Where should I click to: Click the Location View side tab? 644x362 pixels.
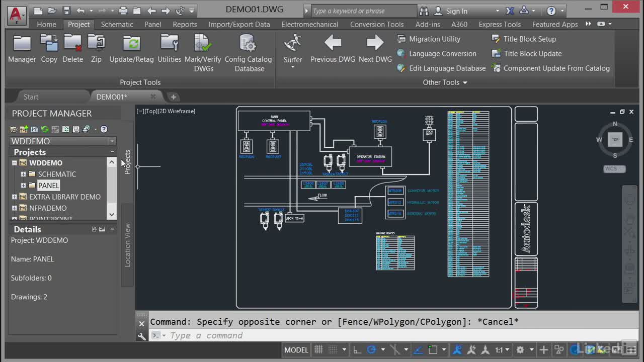click(127, 245)
